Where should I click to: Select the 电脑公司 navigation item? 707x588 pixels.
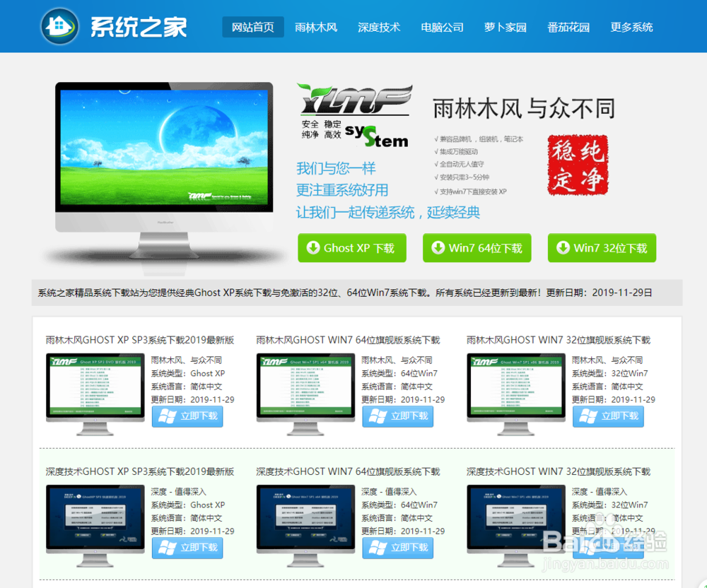(x=442, y=26)
